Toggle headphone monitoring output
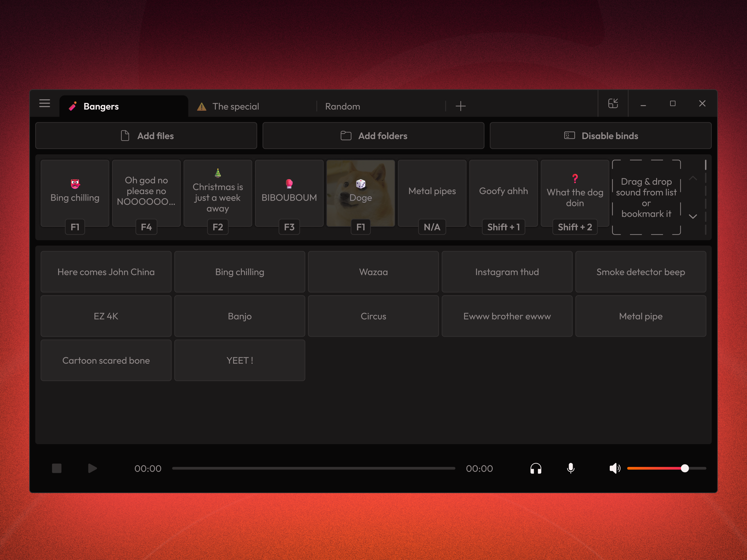 click(536, 469)
